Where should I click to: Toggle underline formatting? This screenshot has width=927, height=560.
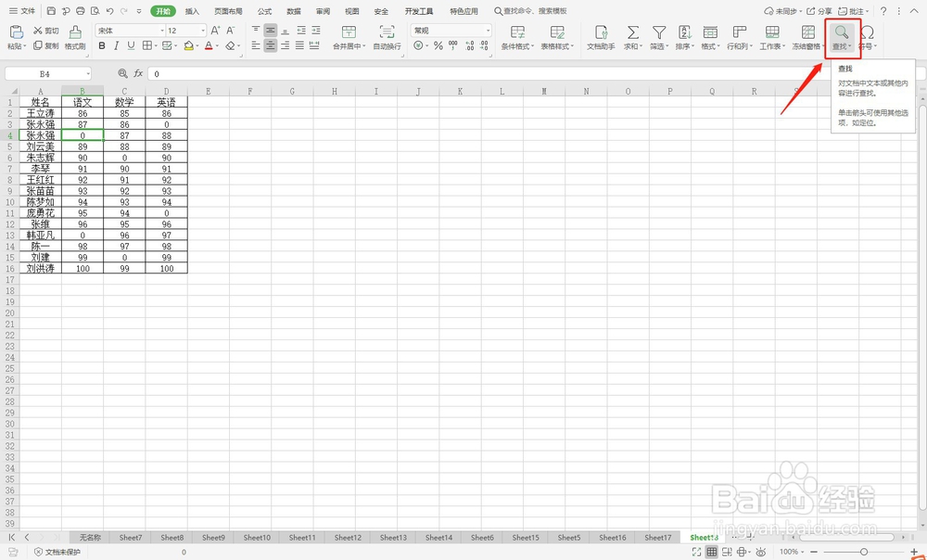pyautogui.click(x=131, y=45)
